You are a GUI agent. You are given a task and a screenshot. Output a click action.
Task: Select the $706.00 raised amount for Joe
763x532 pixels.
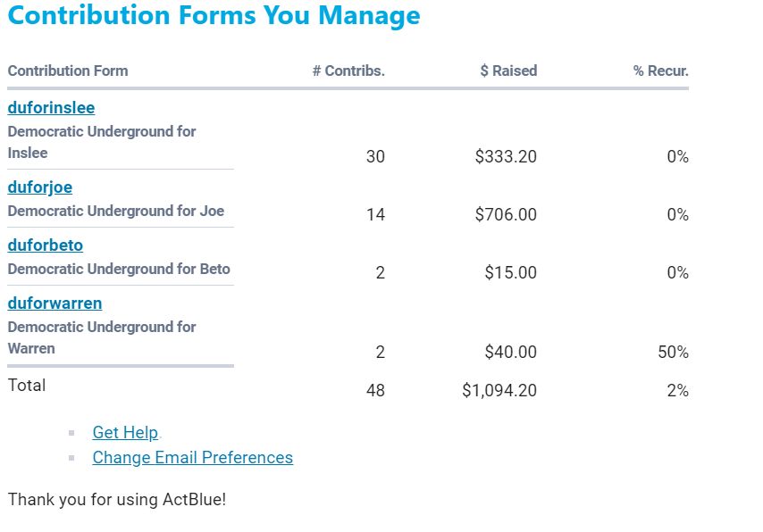506,215
